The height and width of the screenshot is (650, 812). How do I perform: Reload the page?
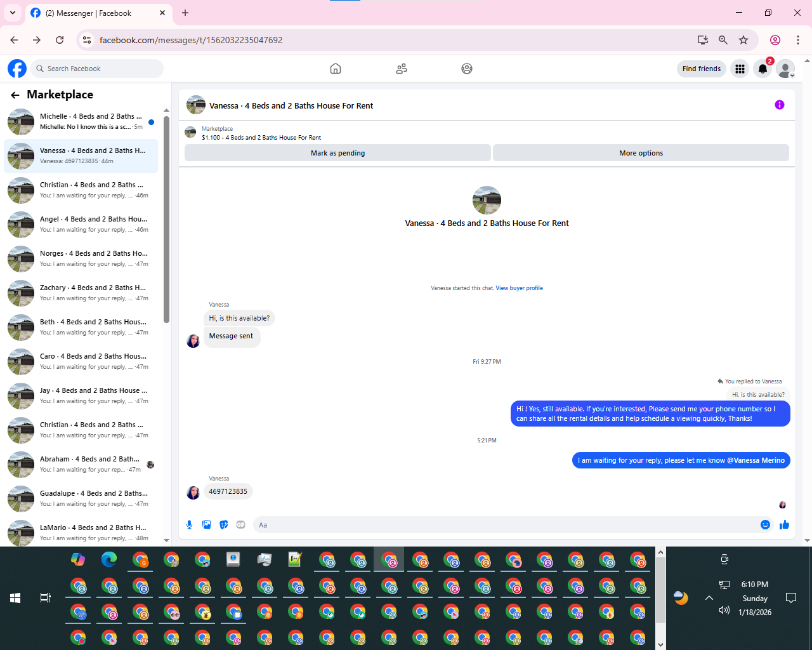60,40
